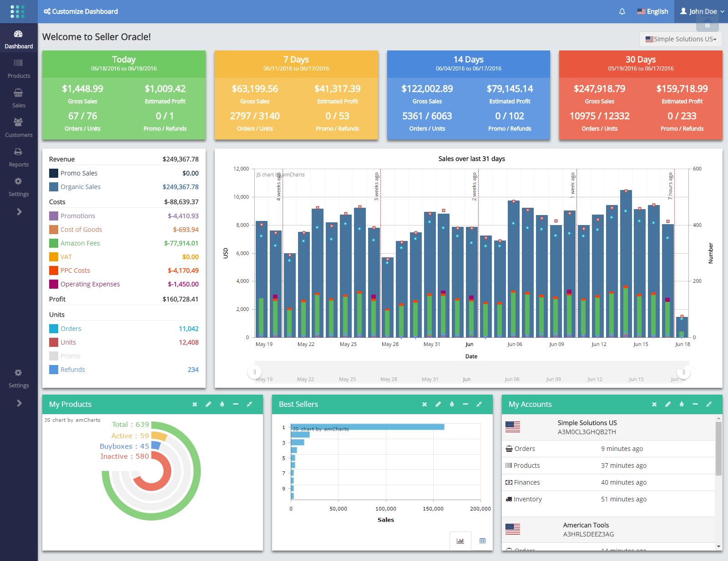Open Products from the sidebar barcode icon

pyautogui.click(x=19, y=68)
